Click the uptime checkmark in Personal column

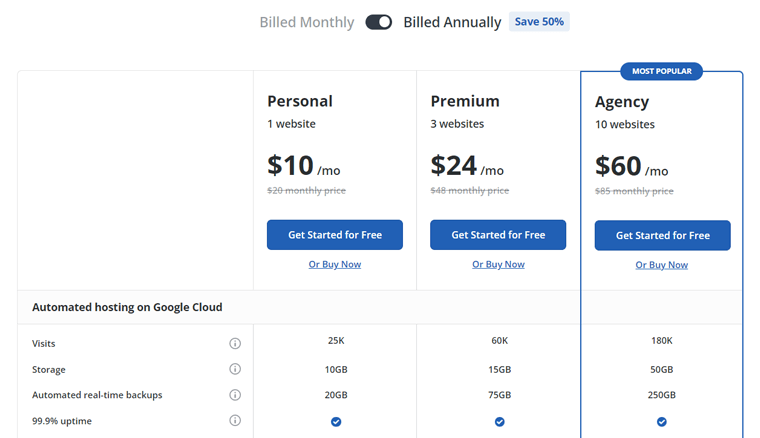pyautogui.click(x=336, y=422)
